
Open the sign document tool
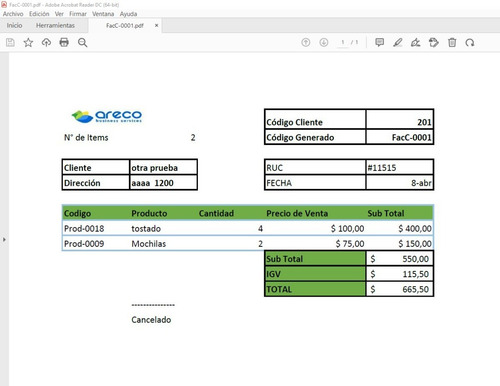(x=415, y=43)
